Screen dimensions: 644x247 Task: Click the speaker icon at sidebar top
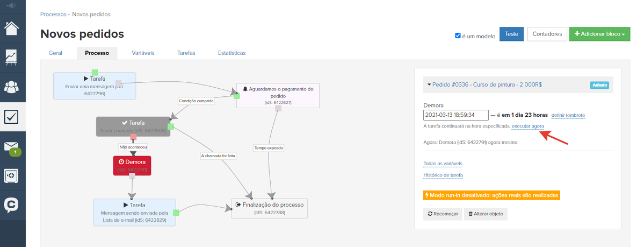[12, 5]
